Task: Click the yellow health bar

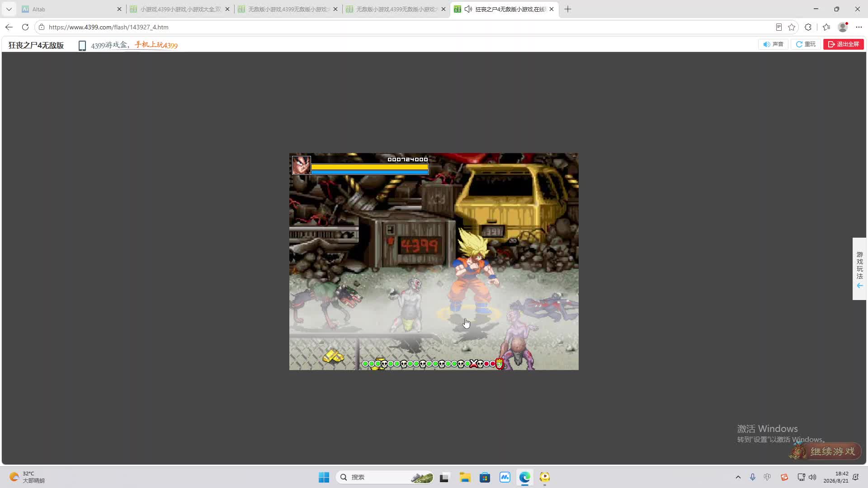Action: click(x=370, y=167)
